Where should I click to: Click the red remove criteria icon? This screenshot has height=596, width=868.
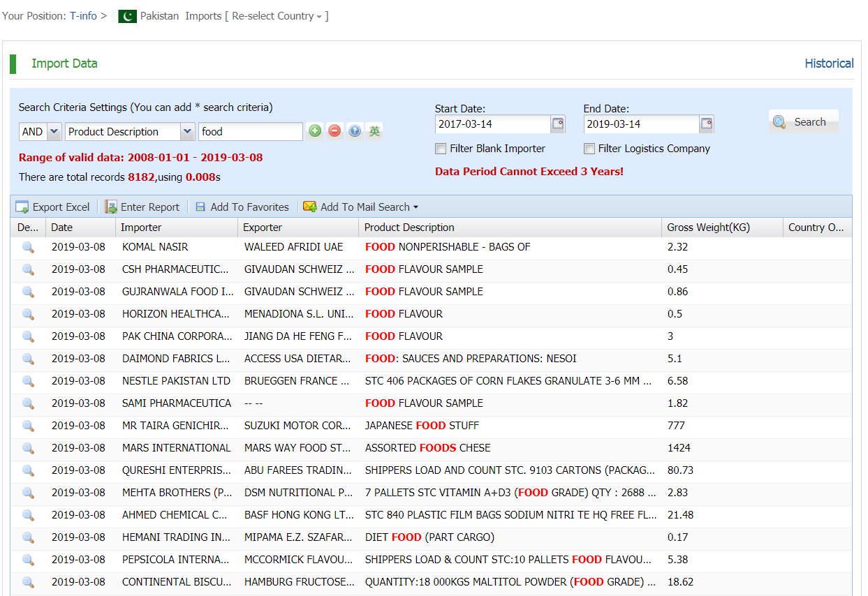(335, 131)
